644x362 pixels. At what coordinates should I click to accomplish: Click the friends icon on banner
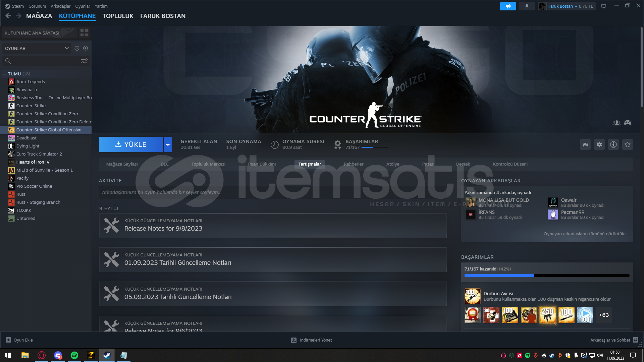click(x=616, y=123)
